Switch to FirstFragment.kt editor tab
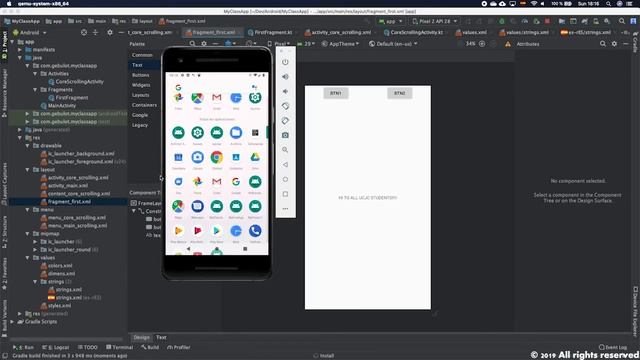 click(270, 32)
